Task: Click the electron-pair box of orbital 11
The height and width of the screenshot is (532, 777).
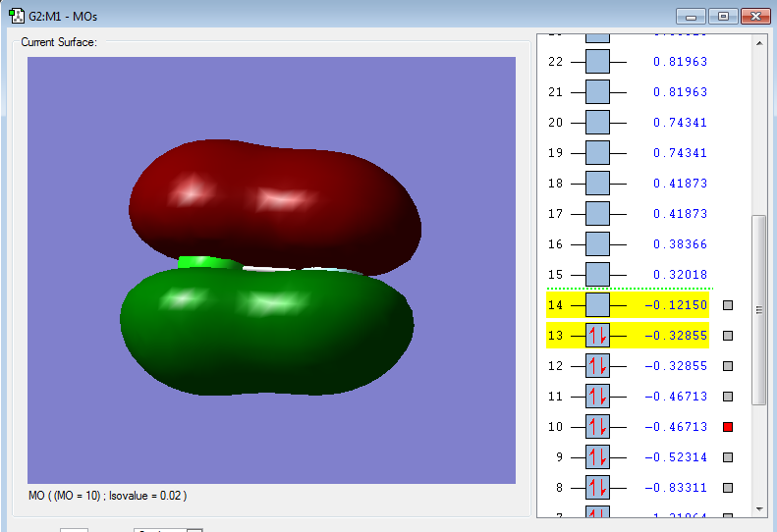Action: (597, 397)
